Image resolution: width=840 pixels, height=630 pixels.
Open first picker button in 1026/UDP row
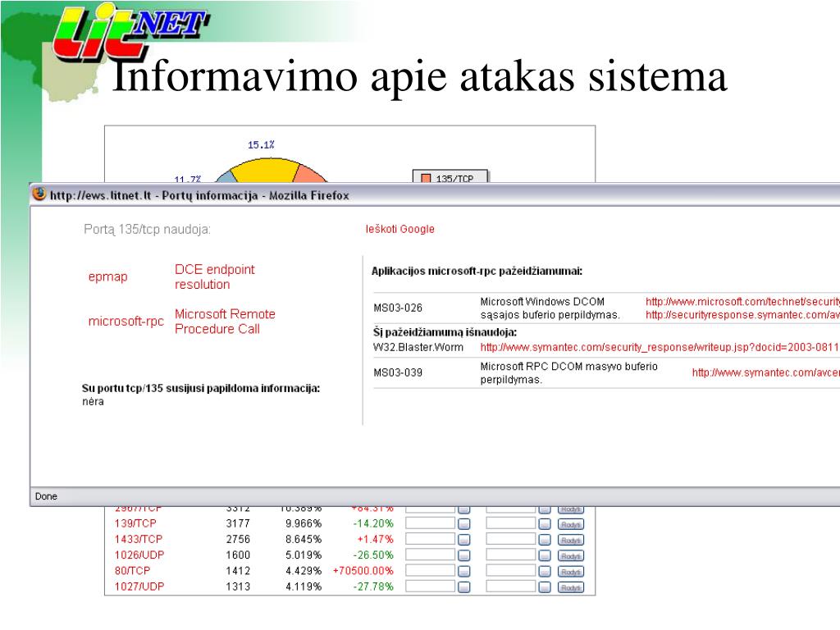pos(464,555)
